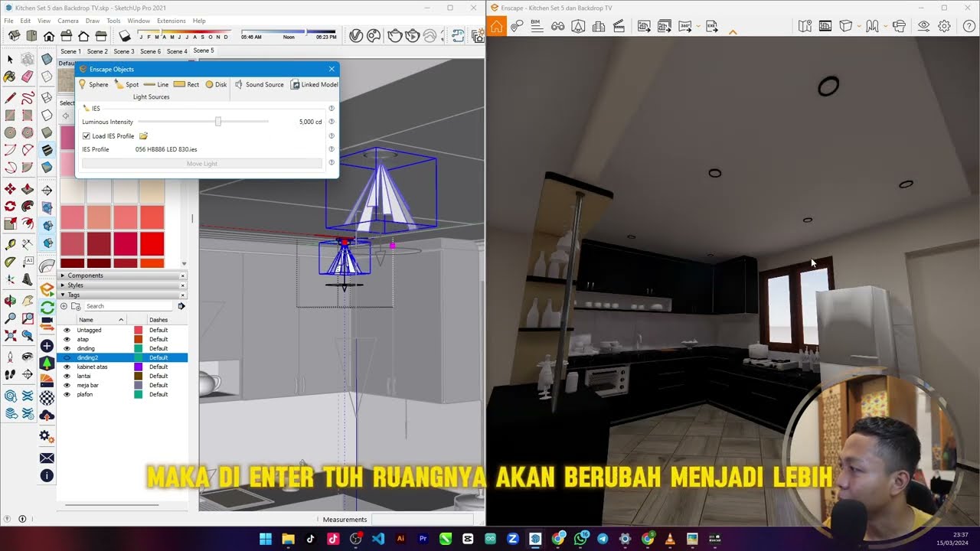
Task: Switch to Scene 1 tab
Action: pos(70,51)
